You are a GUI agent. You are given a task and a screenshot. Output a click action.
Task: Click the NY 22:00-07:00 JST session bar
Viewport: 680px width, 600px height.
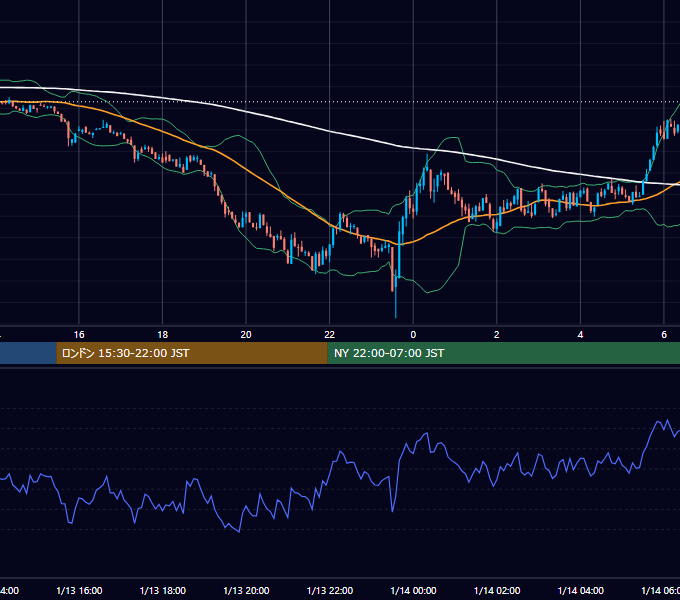coord(503,353)
